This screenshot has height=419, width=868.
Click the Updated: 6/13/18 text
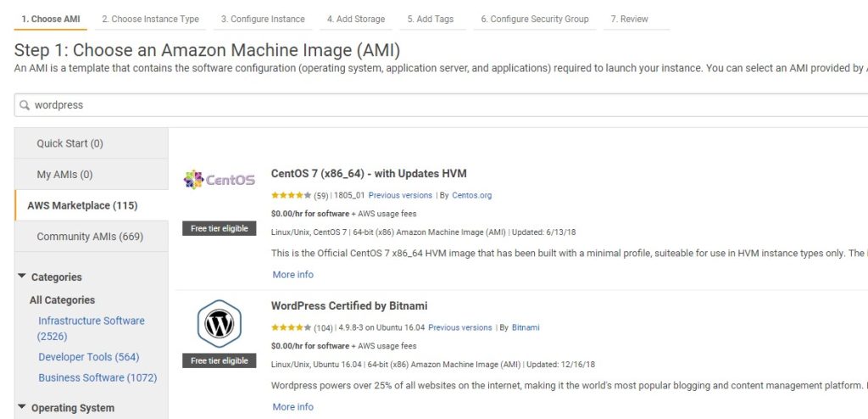pyautogui.click(x=543, y=232)
